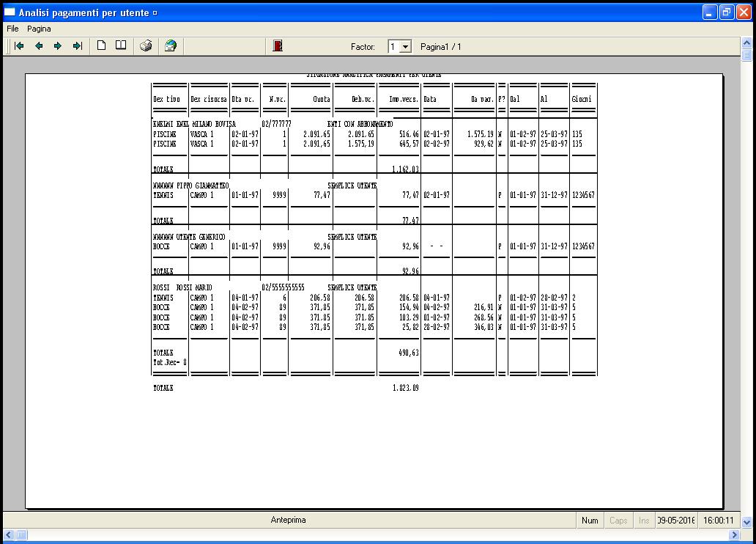Viewport: 756px width, 544px height.
Task: Show two-page view icon
Action: click(121, 46)
